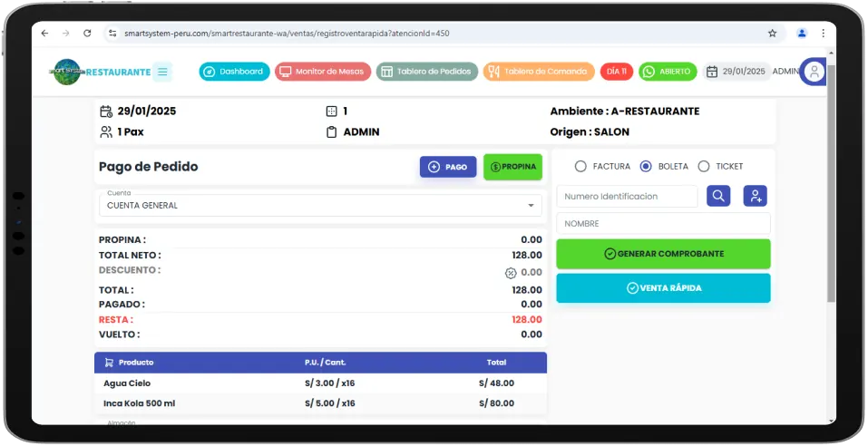Click the add new customer icon

(x=755, y=196)
